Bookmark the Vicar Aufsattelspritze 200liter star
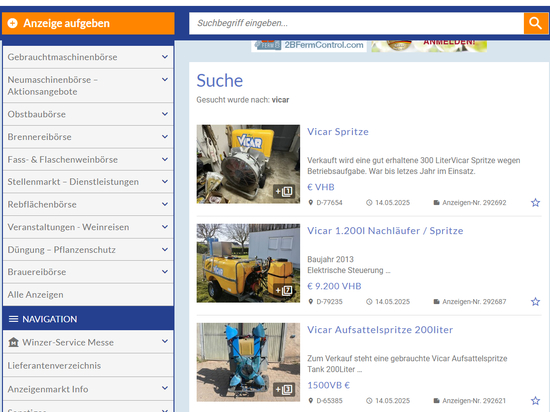This screenshot has height=412, width=550. (535, 400)
